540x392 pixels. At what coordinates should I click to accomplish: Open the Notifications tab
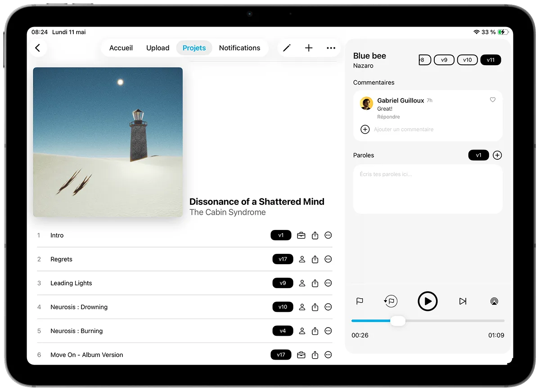(240, 48)
